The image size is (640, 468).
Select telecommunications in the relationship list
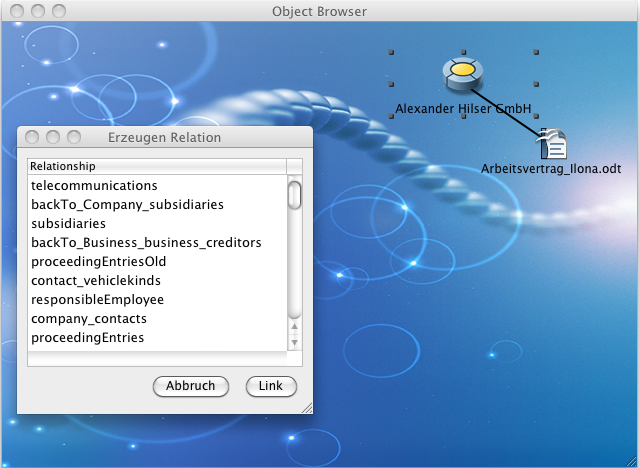pyautogui.click(x=94, y=186)
